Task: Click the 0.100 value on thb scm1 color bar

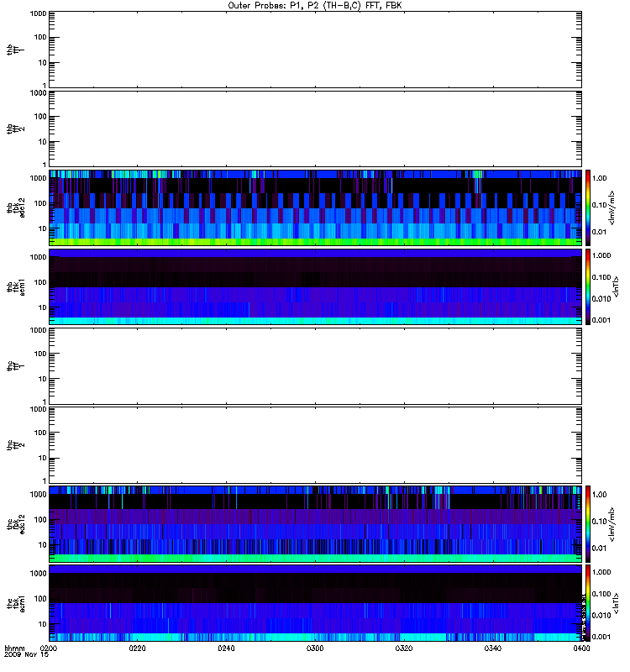Action: [x=601, y=277]
